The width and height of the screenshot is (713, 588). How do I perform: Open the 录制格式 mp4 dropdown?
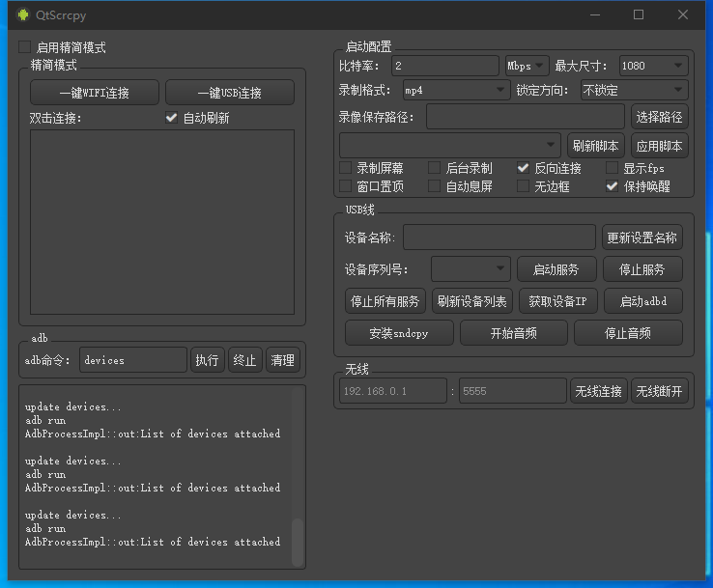455,90
